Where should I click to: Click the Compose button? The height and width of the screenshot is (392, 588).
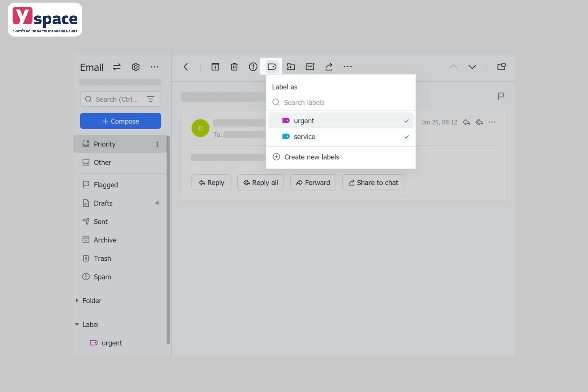click(x=121, y=121)
